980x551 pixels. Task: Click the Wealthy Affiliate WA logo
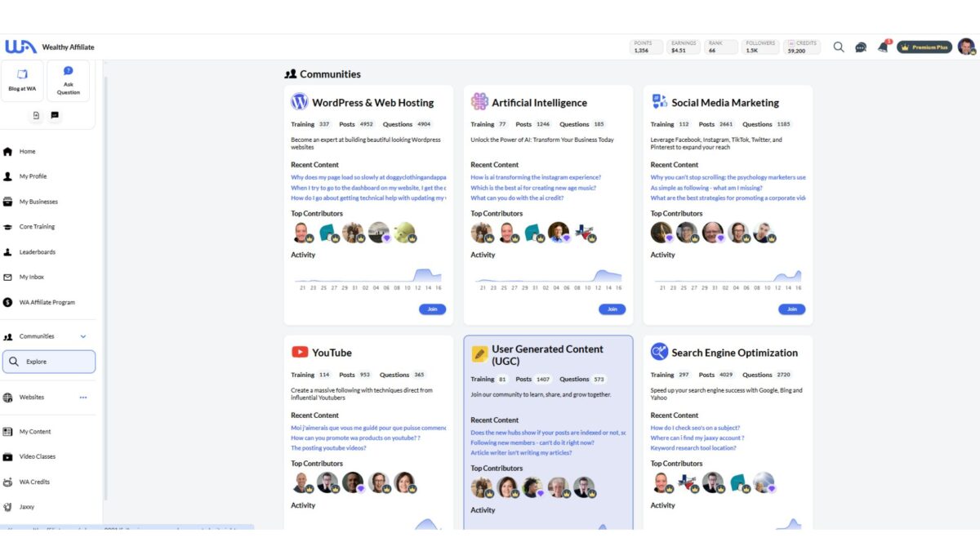pos(20,47)
